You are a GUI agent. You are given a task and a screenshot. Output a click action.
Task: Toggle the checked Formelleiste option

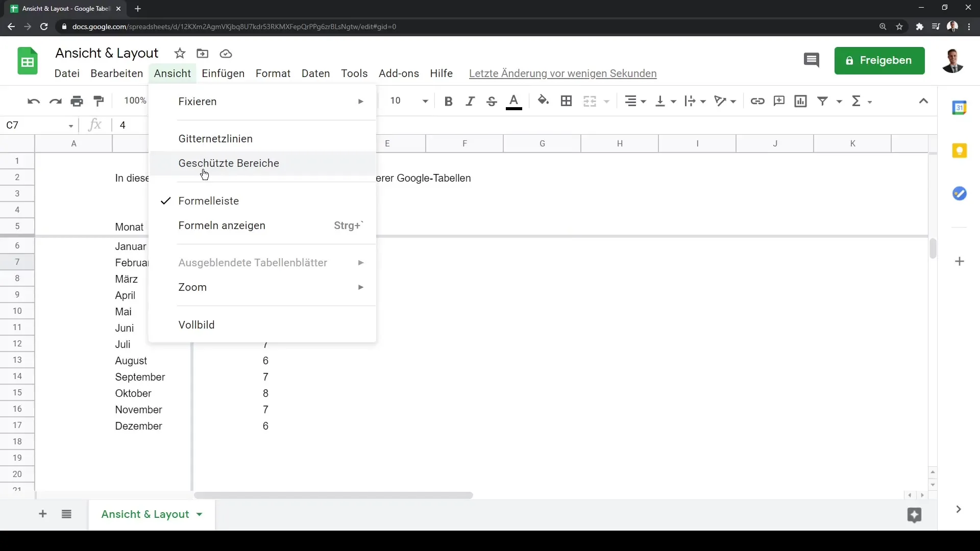262,201
